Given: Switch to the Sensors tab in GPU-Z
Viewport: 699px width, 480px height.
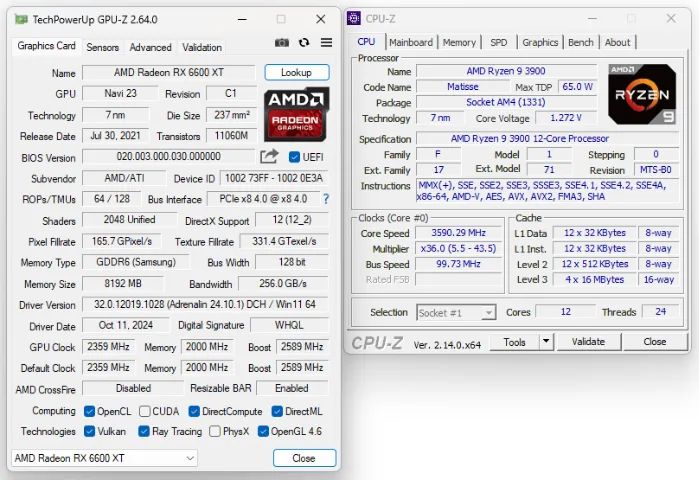Looking at the screenshot, I should (x=103, y=47).
